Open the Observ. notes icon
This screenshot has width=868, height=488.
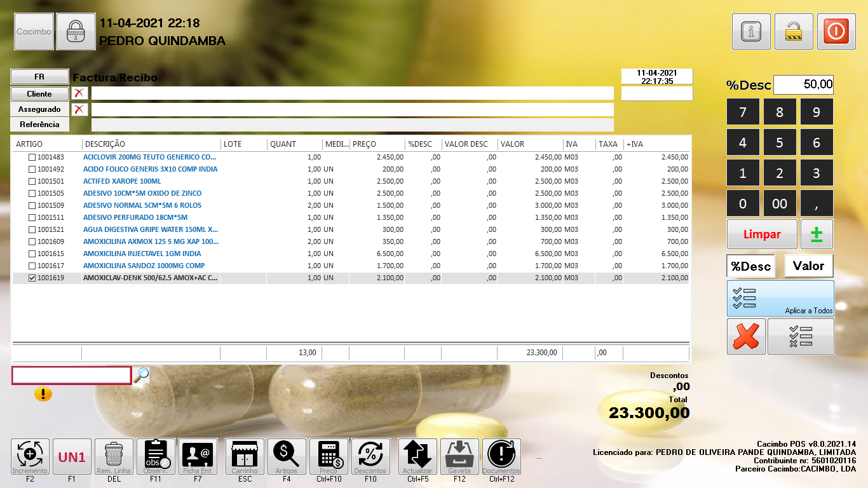click(x=156, y=456)
